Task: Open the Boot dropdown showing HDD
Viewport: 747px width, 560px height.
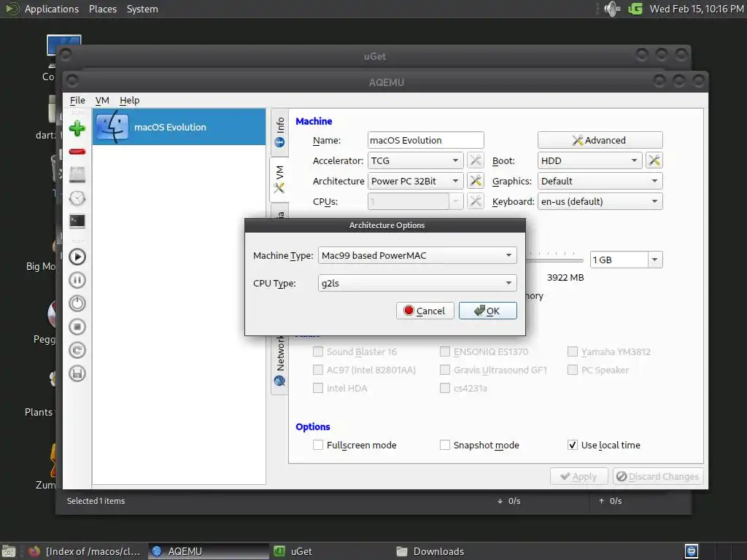Action: tap(589, 160)
